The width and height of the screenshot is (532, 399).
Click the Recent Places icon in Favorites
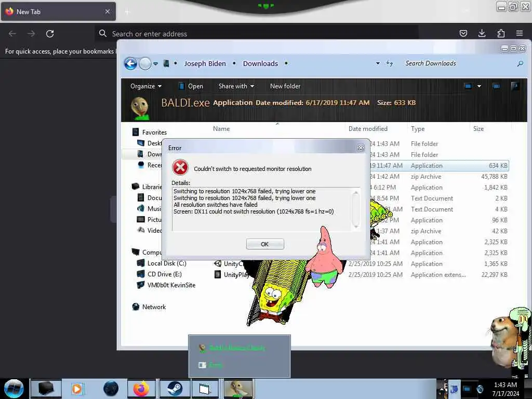coord(141,165)
